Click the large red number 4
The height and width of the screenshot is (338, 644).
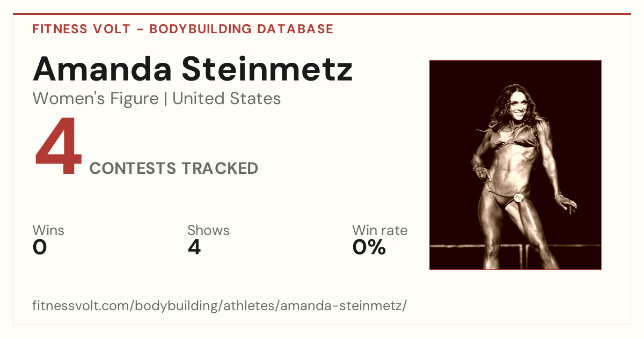coord(58,147)
